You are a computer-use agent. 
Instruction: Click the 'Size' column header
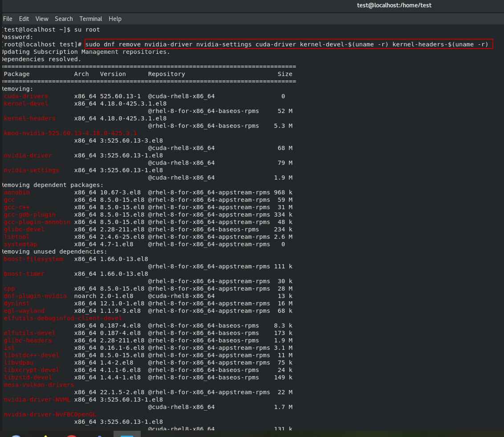pos(285,74)
